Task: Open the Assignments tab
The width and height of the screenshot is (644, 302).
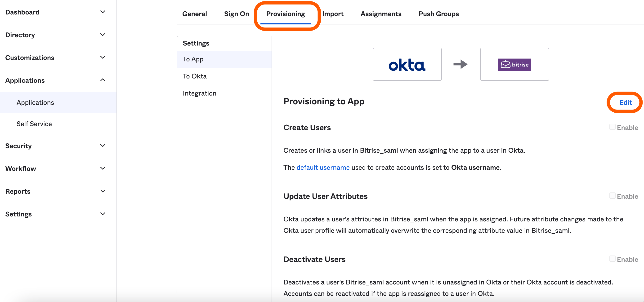Action: (x=381, y=14)
